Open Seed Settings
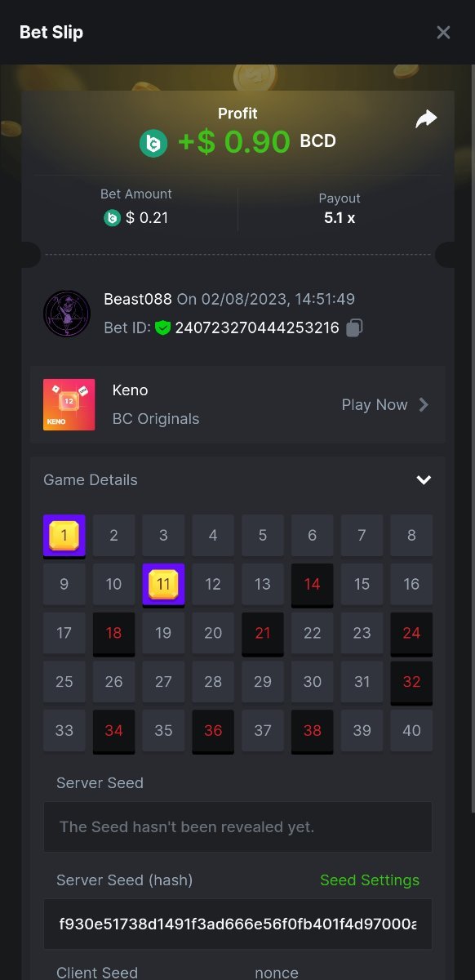 370,880
